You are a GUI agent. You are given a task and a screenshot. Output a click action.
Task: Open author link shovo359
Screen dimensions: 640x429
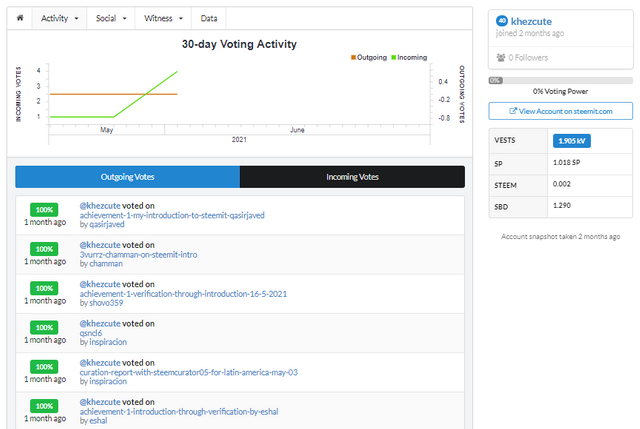tap(106, 303)
